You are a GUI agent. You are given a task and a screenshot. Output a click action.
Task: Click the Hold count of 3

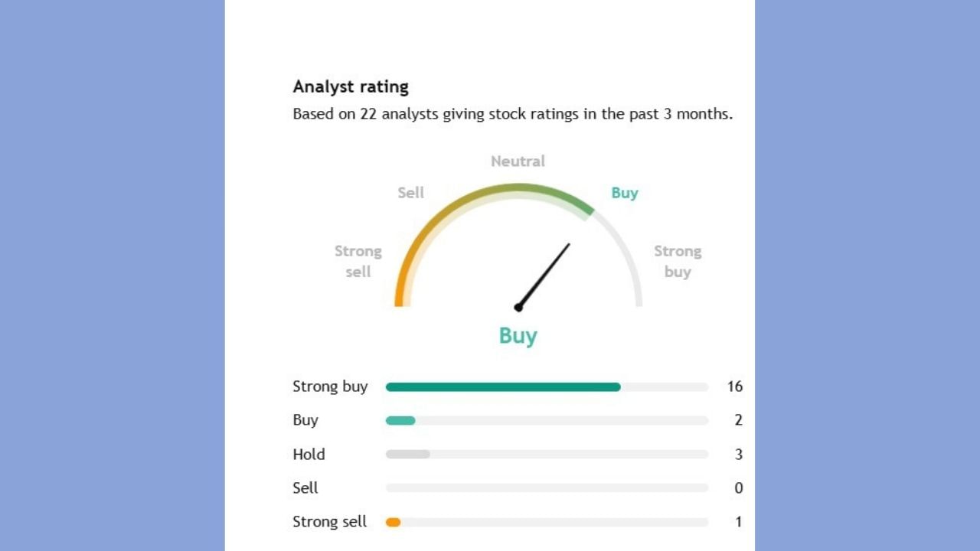(x=738, y=455)
